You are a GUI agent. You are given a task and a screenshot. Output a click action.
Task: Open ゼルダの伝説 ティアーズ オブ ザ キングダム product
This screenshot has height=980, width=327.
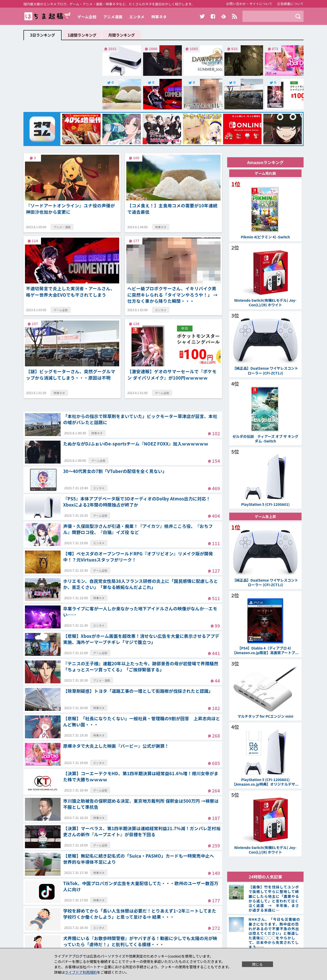pyautogui.click(x=265, y=413)
